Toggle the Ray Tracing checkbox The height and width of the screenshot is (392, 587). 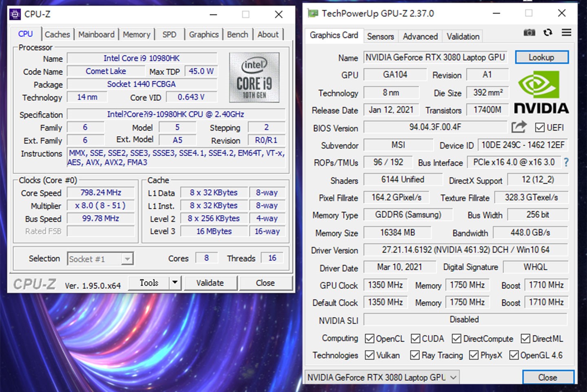[x=415, y=355]
